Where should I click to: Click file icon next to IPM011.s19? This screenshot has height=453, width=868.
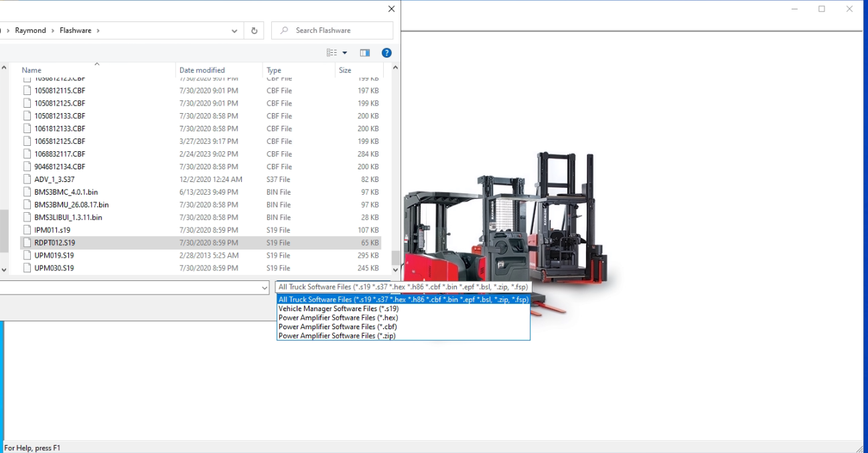27,230
